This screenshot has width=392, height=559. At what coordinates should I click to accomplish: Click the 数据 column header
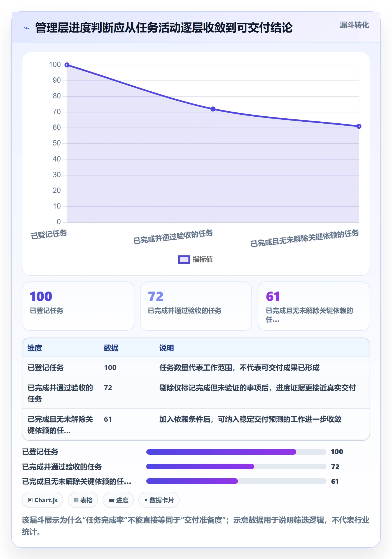pos(111,348)
